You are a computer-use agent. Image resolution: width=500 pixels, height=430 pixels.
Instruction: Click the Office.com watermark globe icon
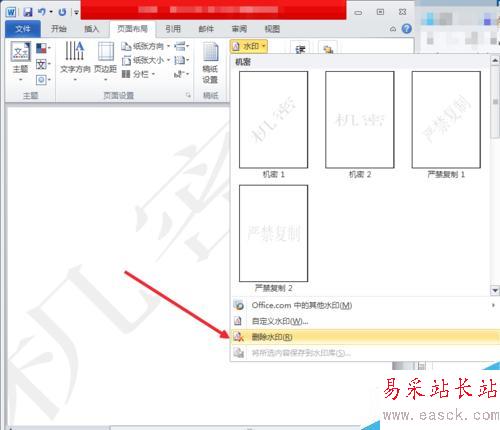[238, 305]
